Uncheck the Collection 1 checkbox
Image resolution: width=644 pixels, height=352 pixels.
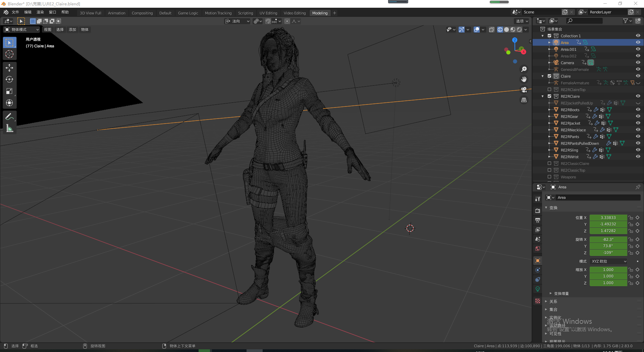[x=549, y=36]
